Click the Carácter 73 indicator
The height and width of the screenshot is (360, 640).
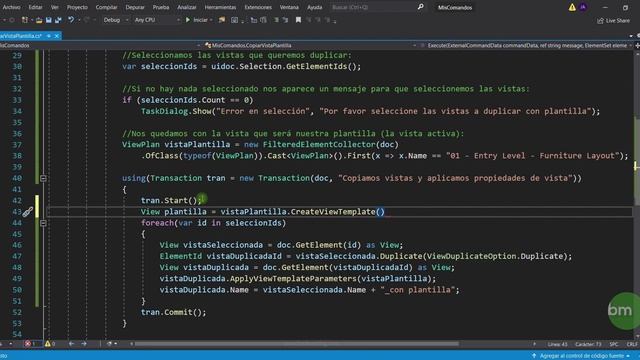coord(588,344)
